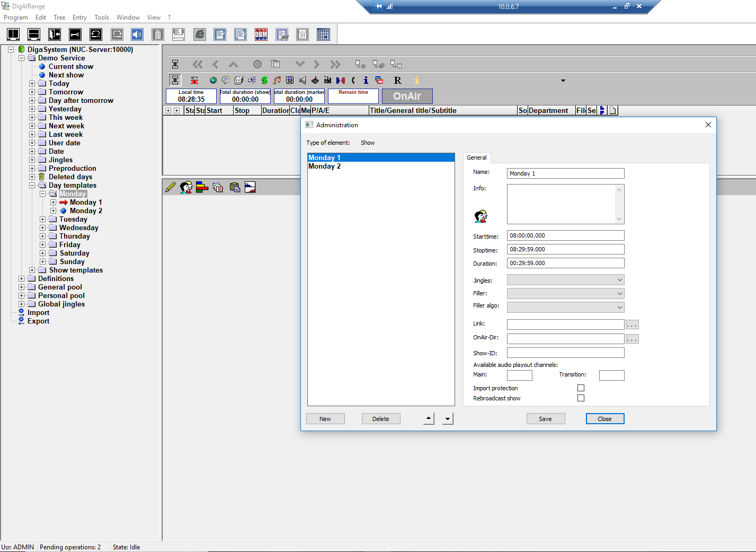Enable the Import protection checkbox
The image size is (756, 552).
tap(581, 388)
